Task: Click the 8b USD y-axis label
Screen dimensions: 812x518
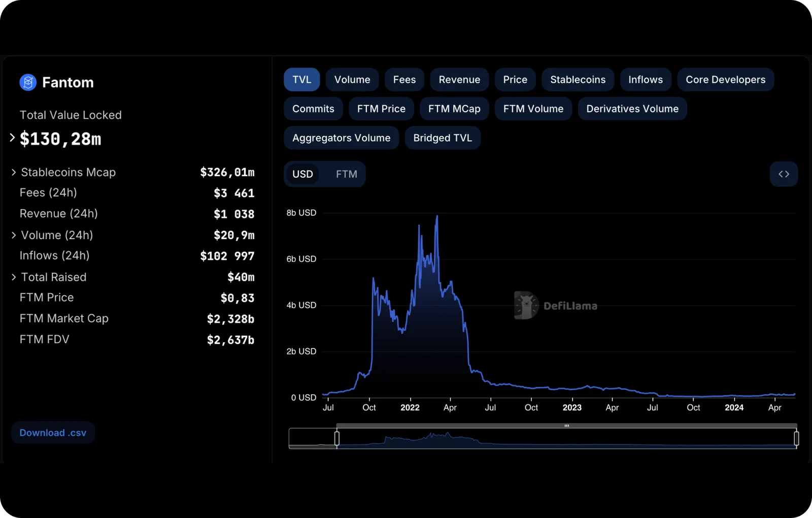Action: pos(301,213)
